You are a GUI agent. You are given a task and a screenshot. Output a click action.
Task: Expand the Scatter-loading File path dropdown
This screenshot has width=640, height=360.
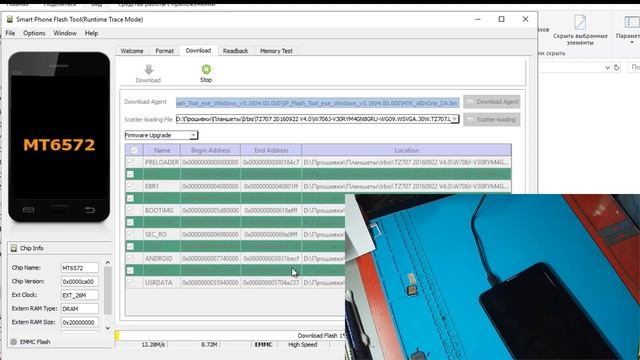point(455,119)
